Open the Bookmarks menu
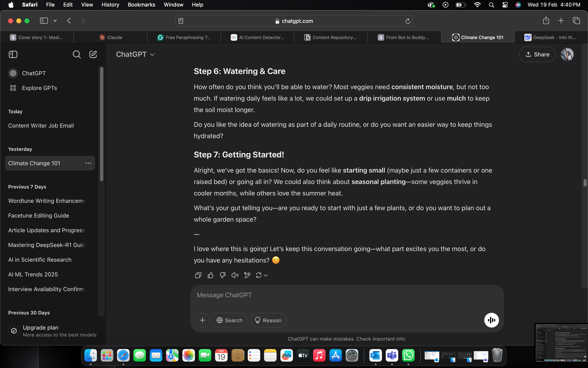Image resolution: width=588 pixels, height=368 pixels. [141, 5]
